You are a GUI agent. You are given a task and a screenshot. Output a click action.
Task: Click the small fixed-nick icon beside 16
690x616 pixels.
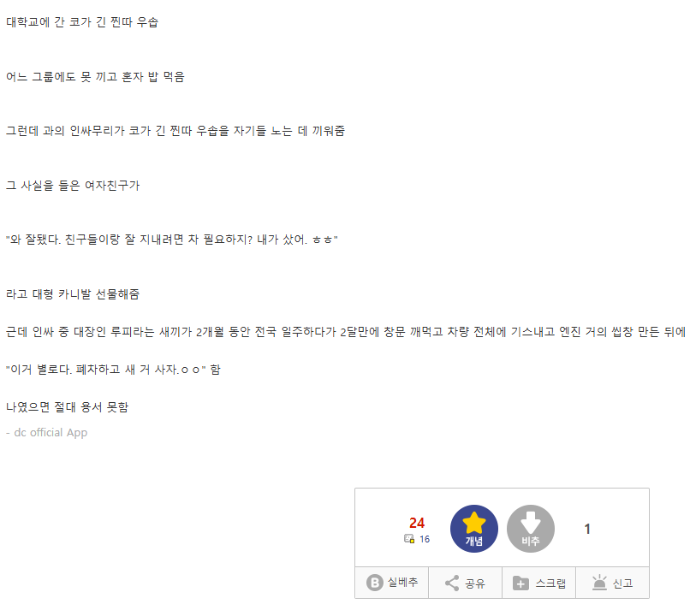pos(409,539)
